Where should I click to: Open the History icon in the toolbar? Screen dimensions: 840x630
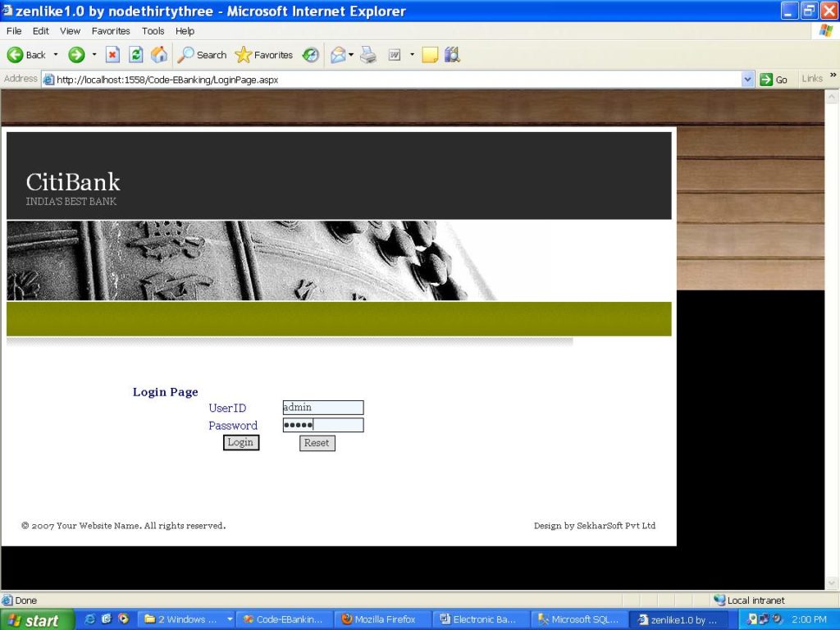tap(311, 55)
